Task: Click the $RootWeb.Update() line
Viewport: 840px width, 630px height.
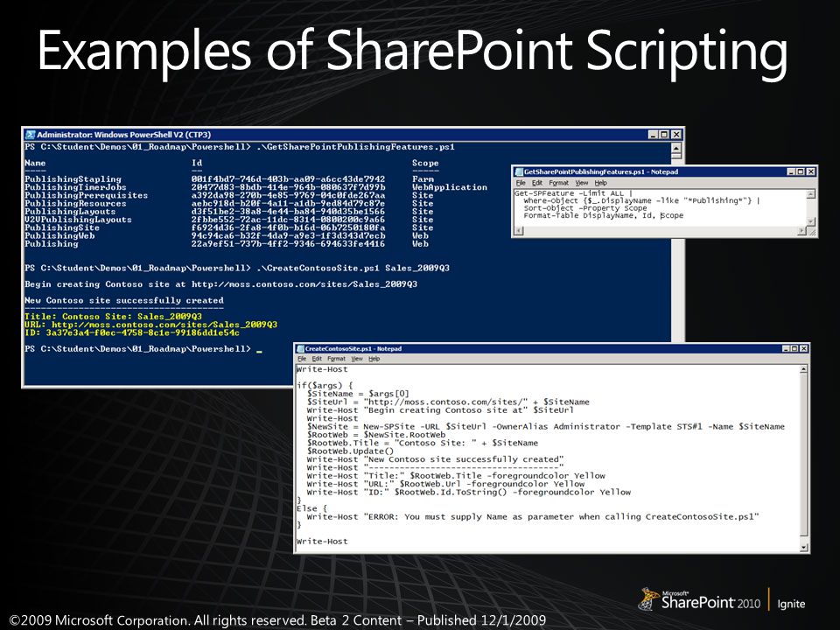Action: (350, 451)
